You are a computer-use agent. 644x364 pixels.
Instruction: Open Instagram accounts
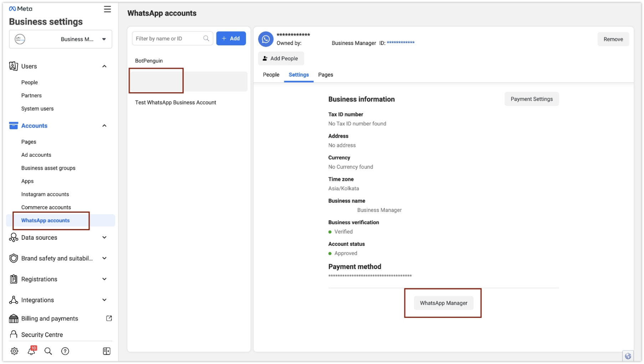pos(45,194)
